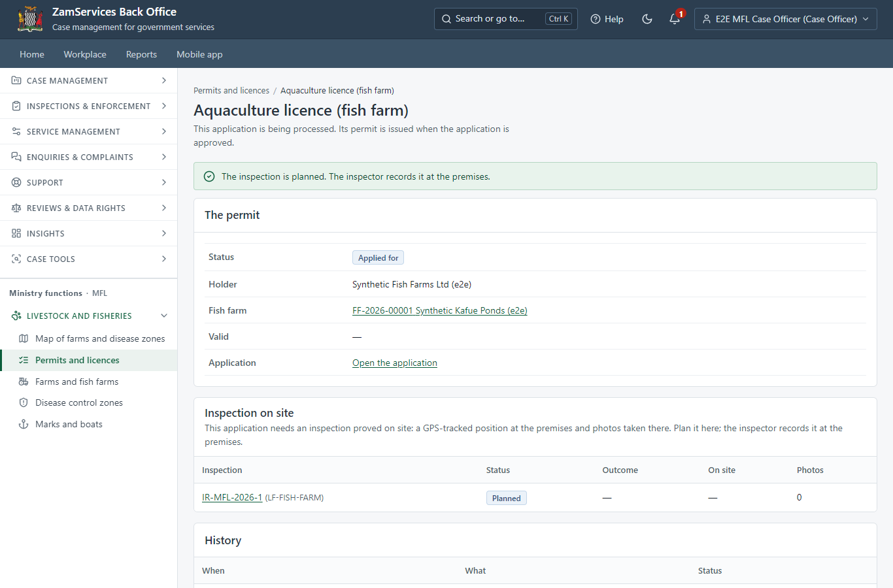Expand the Case Management section chevron
The image size is (893, 588).
coord(164,80)
